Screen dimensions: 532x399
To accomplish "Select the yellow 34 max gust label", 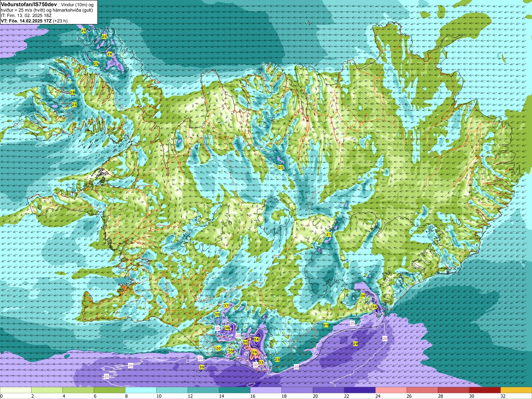I will (x=256, y=339).
